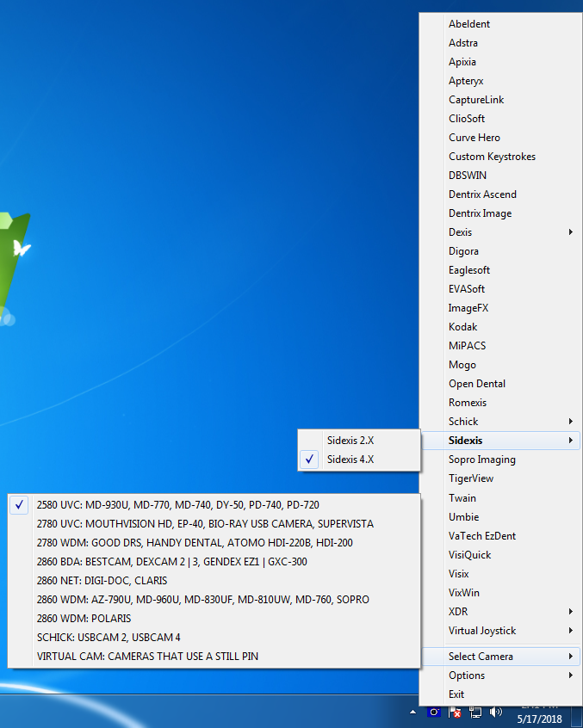The height and width of the screenshot is (728, 583).
Task: Pick EVASoft from the list
Action: point(501,289)
